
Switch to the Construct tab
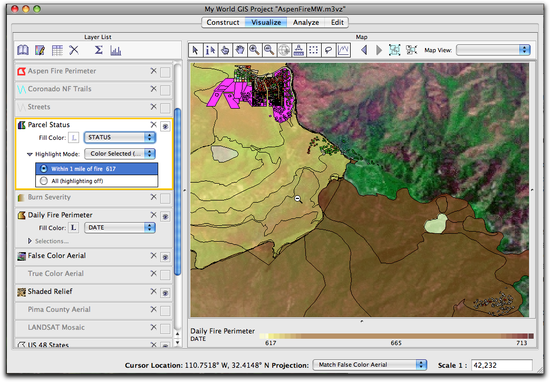click(223, 22)
